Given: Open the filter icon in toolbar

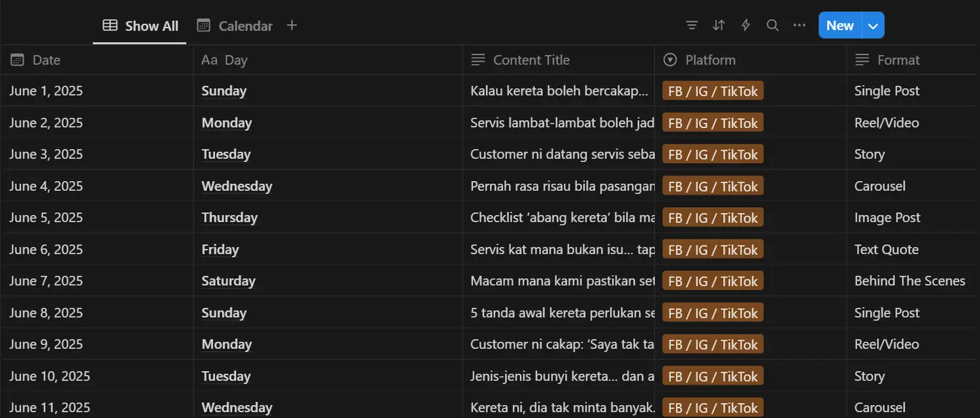Looking at the screenshot, I should coord(692,25).
